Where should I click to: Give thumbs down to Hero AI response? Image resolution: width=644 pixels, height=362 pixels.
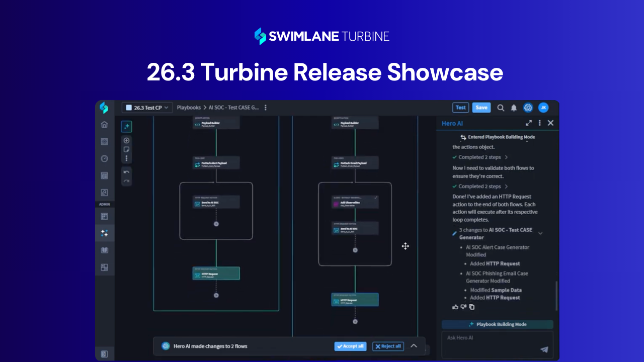coord(463,307)
